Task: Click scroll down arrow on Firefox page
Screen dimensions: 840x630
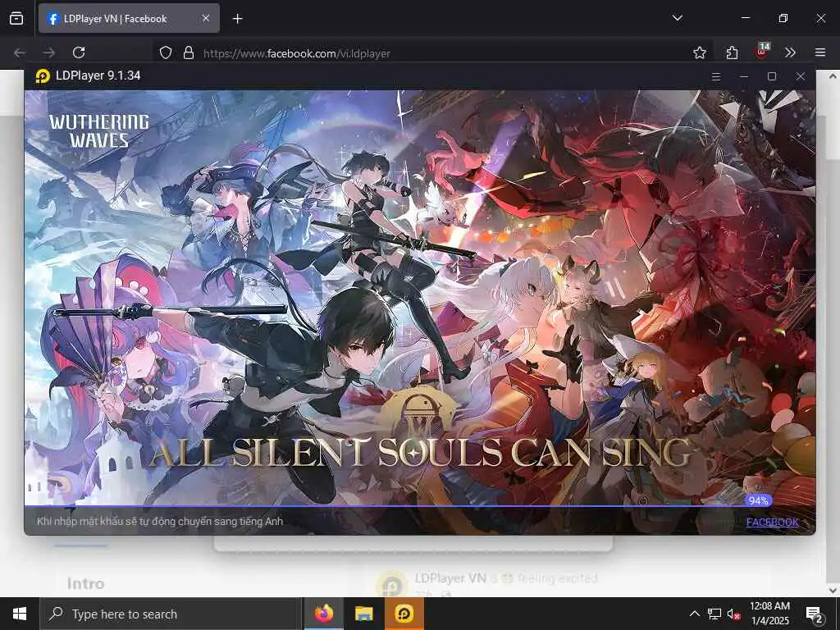Action: tap(833, 591)
